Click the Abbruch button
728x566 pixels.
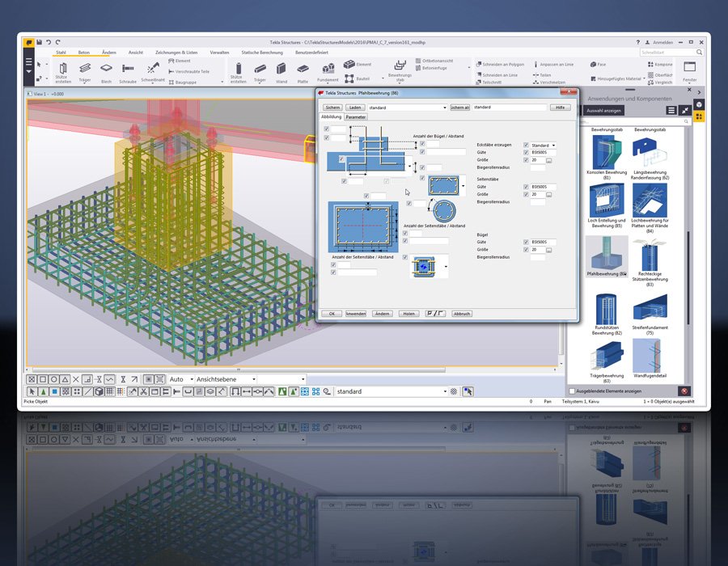[462, 314]
